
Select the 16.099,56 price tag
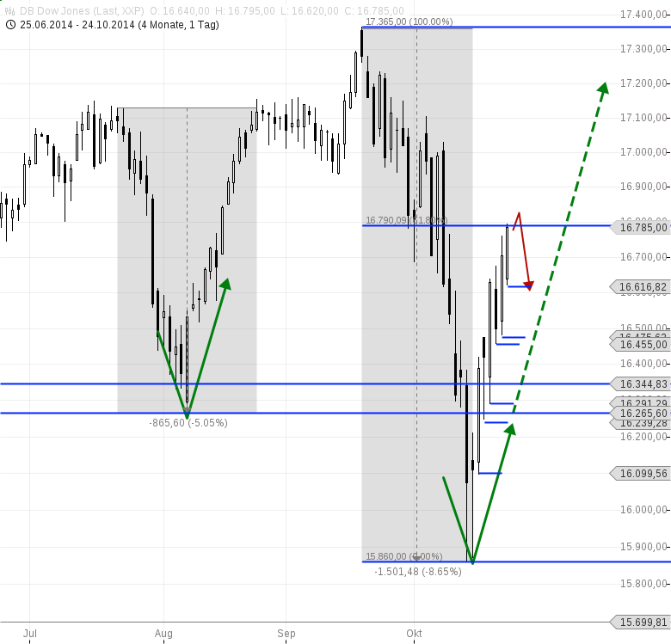[x=638, y=473]
